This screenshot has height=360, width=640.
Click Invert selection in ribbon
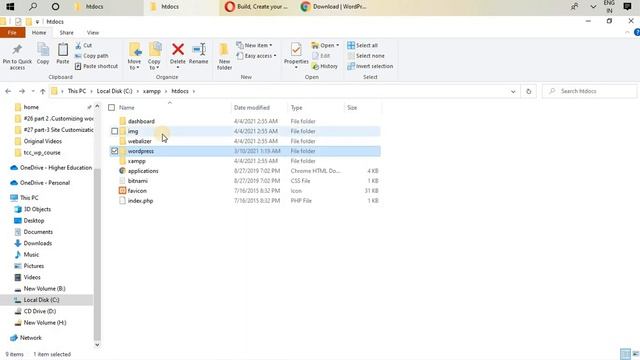click(370, 66)
